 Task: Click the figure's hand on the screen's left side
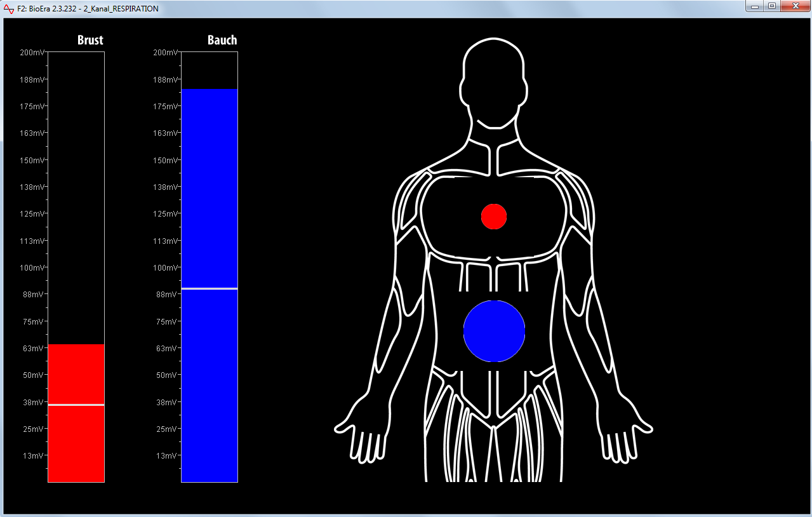[359, 437]
